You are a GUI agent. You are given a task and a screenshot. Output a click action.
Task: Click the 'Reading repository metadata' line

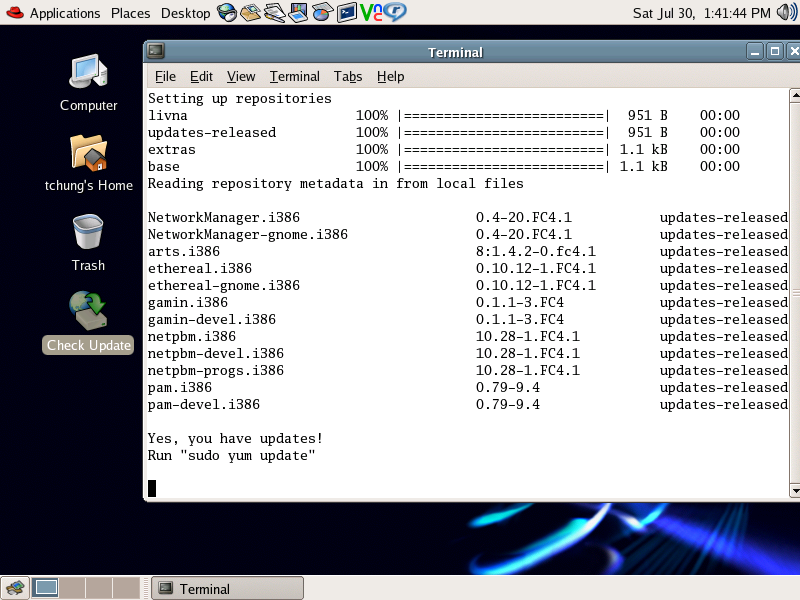click(335, 183)
